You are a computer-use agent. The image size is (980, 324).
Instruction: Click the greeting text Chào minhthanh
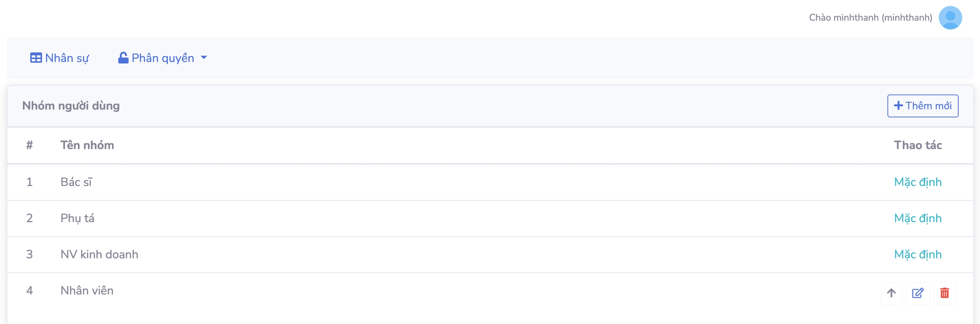point(870,18)
